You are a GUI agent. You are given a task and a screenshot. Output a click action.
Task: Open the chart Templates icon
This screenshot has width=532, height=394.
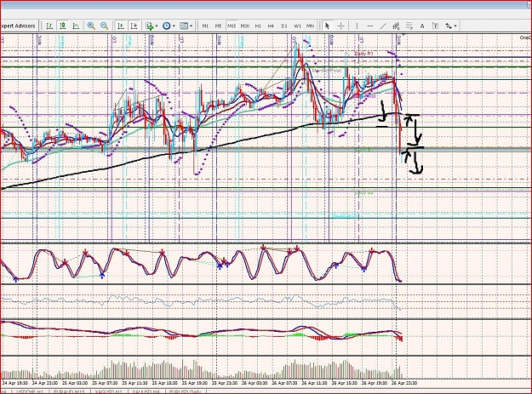184,26
